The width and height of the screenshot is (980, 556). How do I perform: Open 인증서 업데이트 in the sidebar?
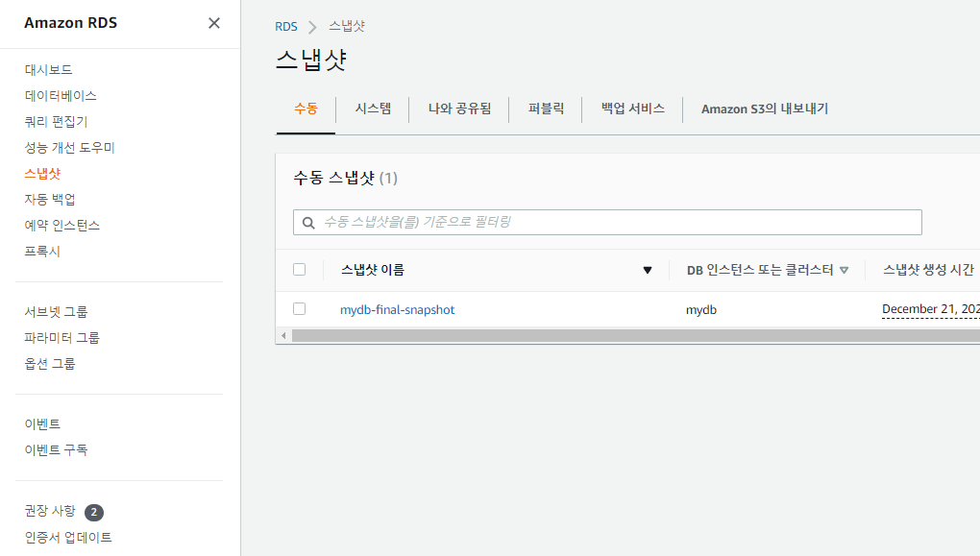(68, 537)
